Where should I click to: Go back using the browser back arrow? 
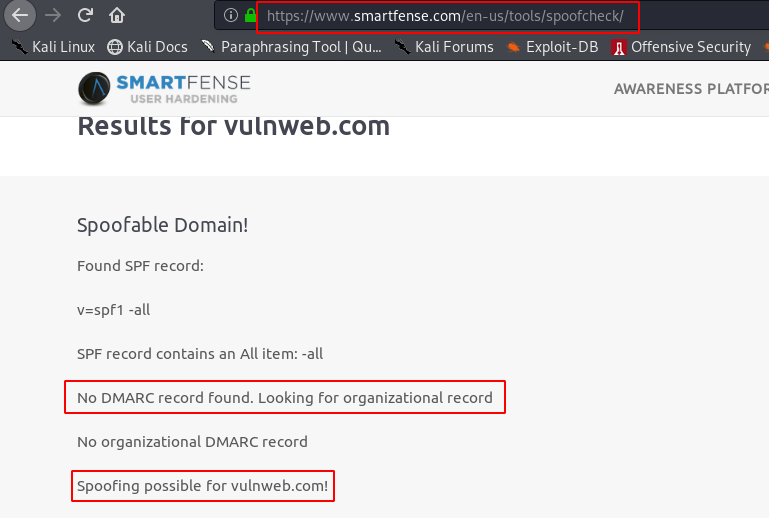20,16
